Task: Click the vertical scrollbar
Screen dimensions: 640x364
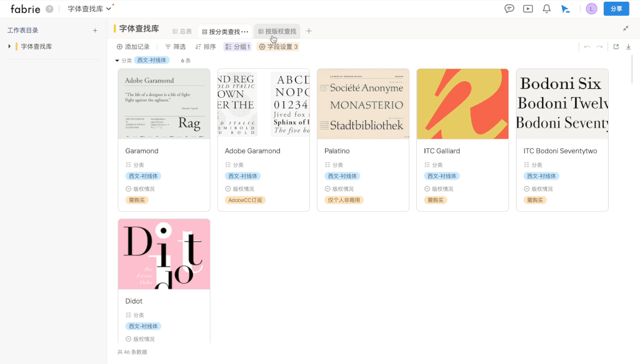Action: (x=632, y=69)
